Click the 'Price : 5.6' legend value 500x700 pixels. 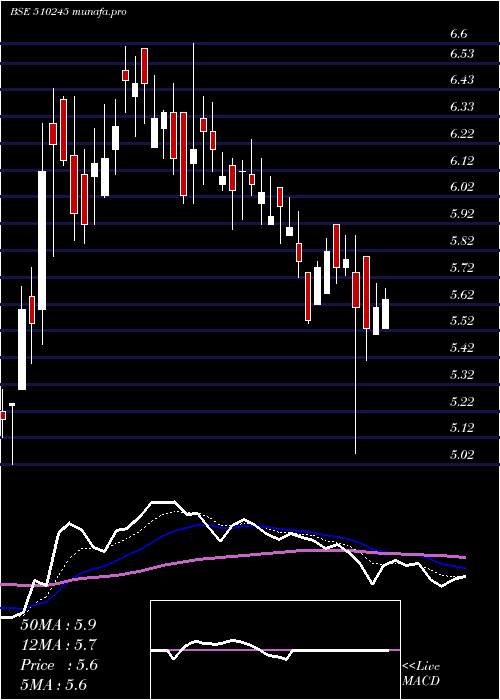point(58,665)
